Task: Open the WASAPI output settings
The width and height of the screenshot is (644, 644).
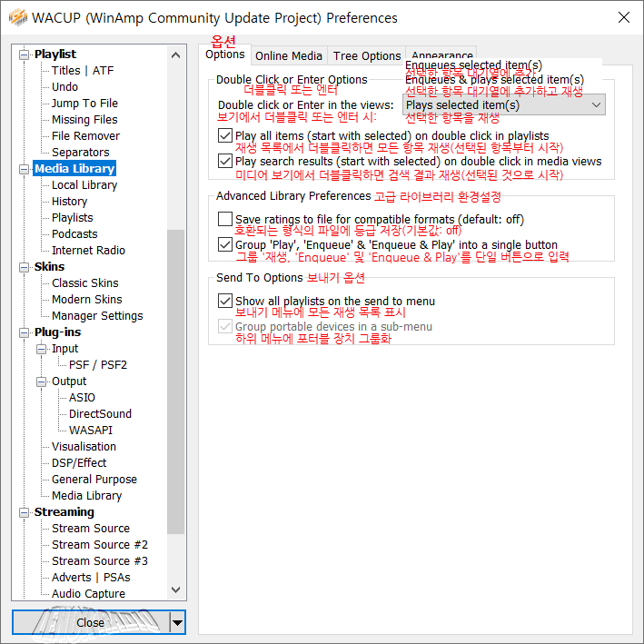Action: (x=91, y=430)
